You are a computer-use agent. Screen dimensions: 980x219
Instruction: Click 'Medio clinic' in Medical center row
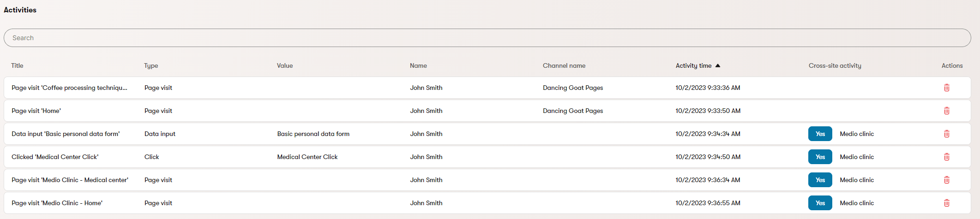(857, 180)
